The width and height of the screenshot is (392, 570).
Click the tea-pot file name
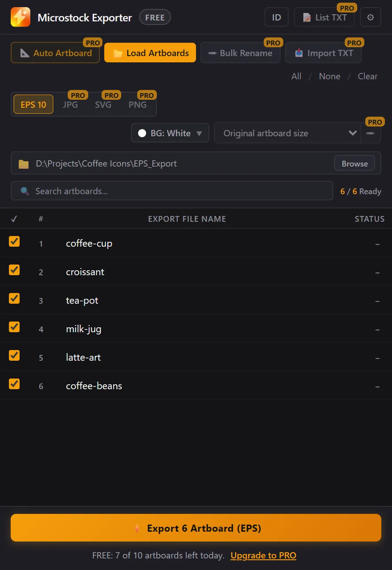click(82, 301)
